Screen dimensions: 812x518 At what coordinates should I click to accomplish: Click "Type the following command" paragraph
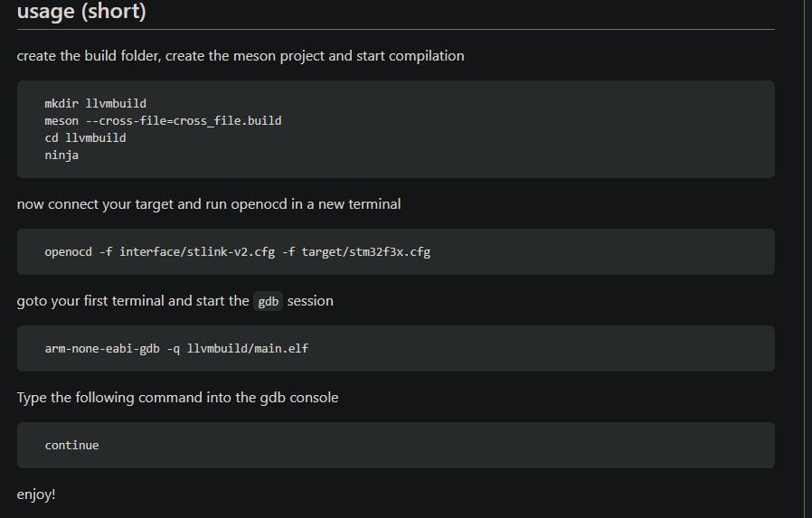click(x=177, y=398)
